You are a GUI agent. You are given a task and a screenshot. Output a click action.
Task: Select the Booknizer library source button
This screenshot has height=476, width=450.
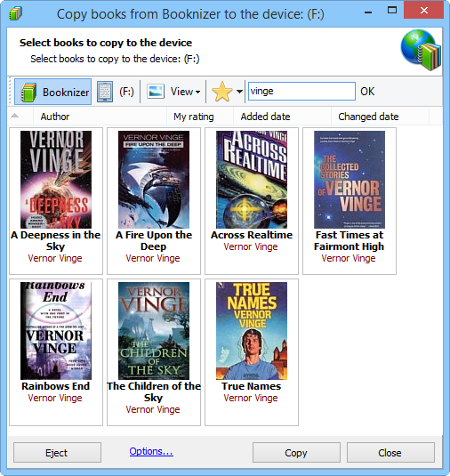point(52,92)
